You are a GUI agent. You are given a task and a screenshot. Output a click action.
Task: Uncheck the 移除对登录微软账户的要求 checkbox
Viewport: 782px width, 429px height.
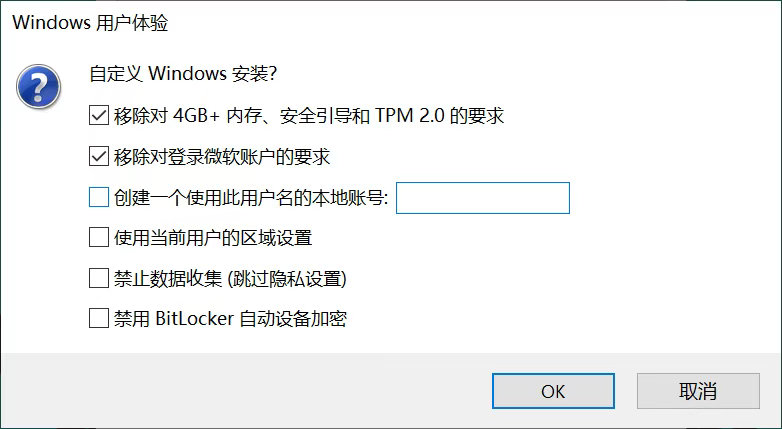point(98,157)
